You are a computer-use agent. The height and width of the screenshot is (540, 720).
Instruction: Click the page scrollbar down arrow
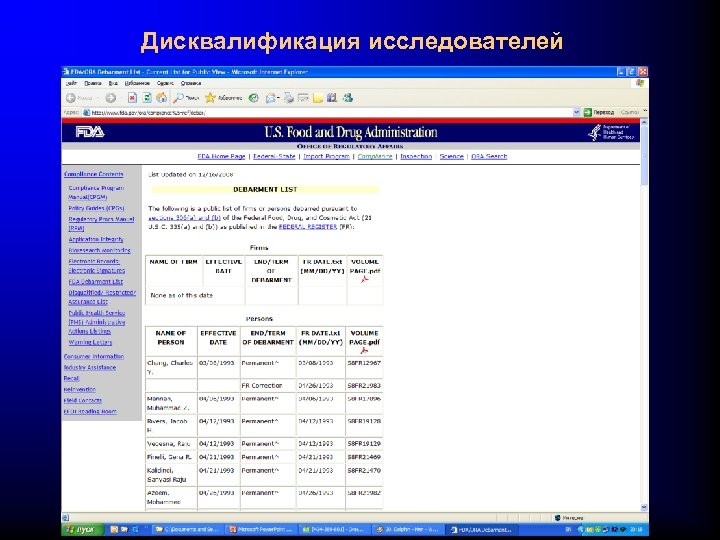click(x=644, y=507)
